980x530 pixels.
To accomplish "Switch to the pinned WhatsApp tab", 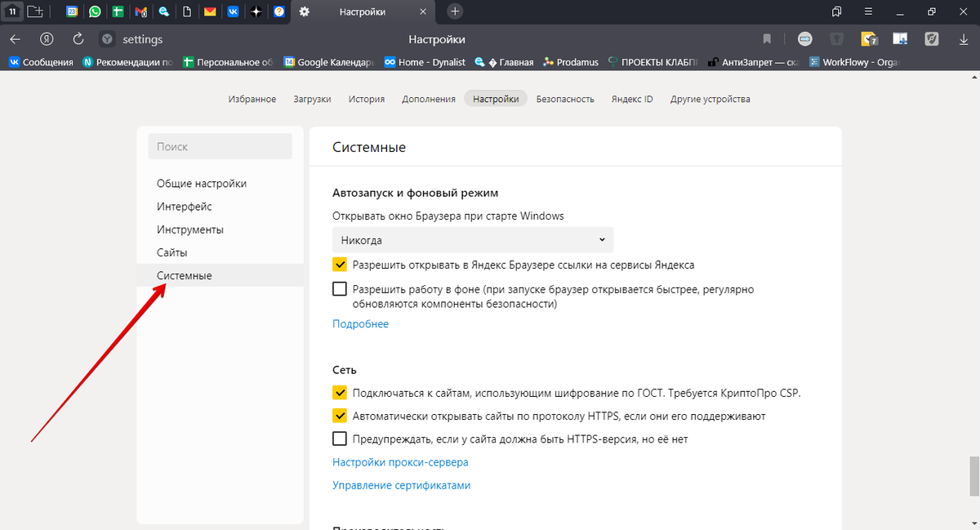I will (x=96, y=11).
